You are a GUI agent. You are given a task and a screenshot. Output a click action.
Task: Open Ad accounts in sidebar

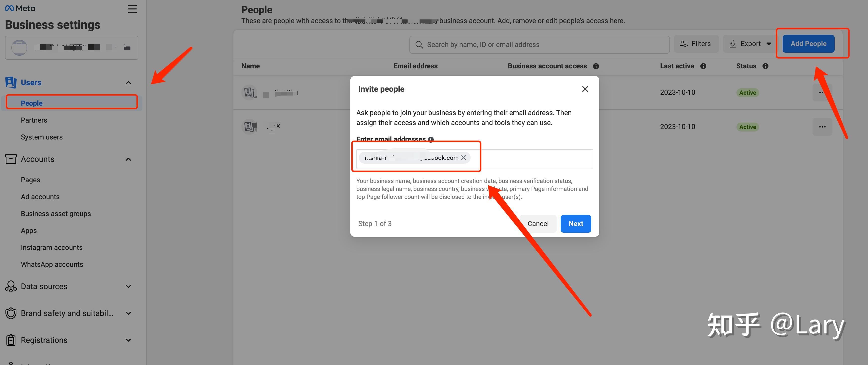tap(40, 197)
